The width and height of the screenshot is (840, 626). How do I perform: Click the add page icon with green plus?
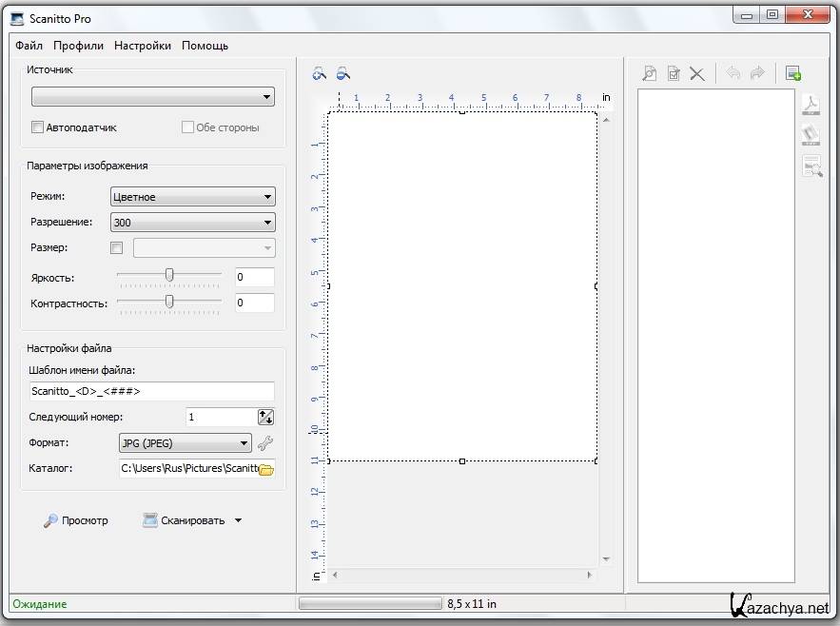[x=793, y=73]
